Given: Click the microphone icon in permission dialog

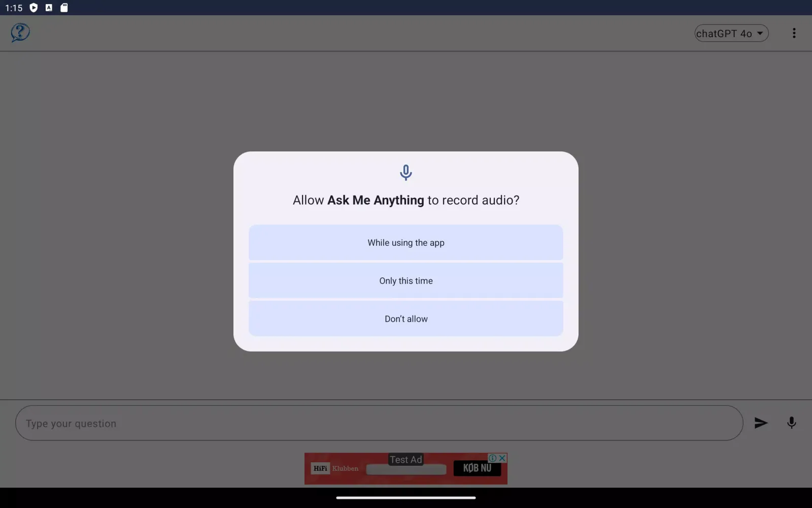Looking at the screenshot, I should [406, 172].
